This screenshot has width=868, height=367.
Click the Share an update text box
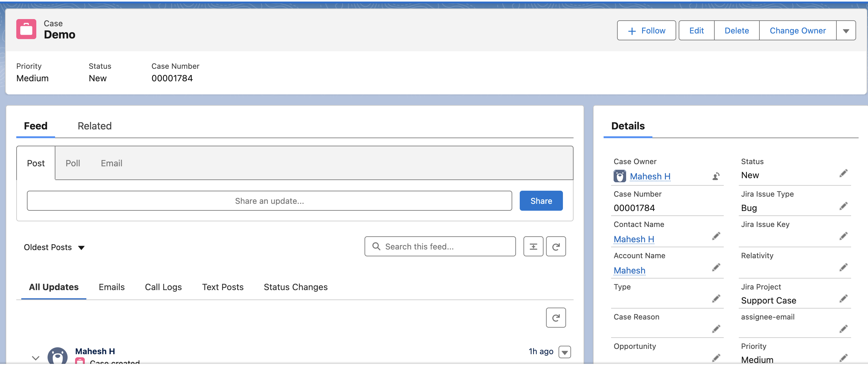[x=269, y=201]
